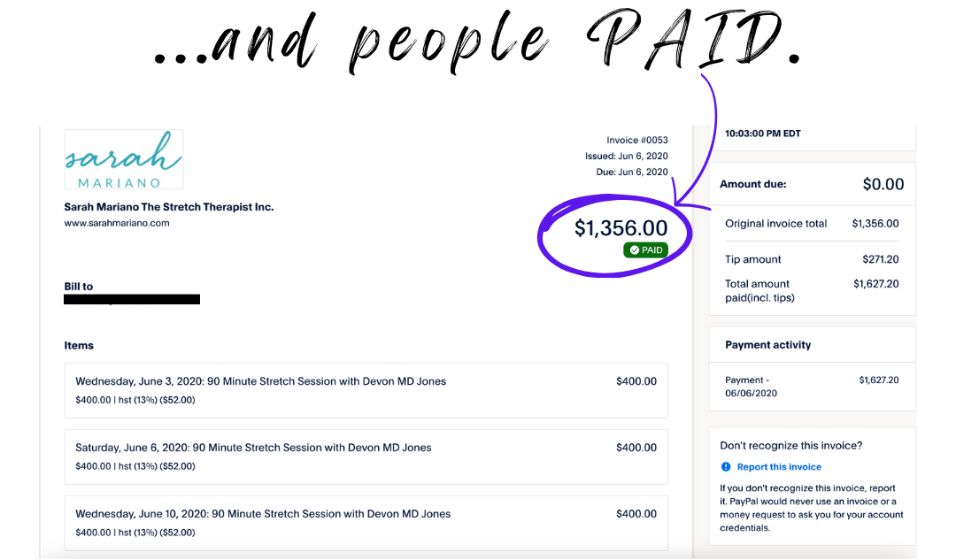The image size is (956, 560).
Task: Click the blue alert icon beside Report this invoice
Action: coord(726,467)
